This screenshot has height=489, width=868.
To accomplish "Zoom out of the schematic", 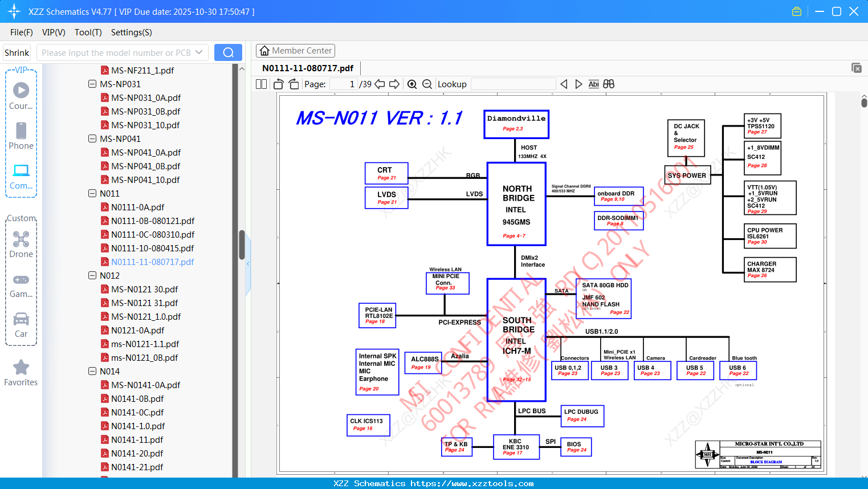I will pos(427,84).
